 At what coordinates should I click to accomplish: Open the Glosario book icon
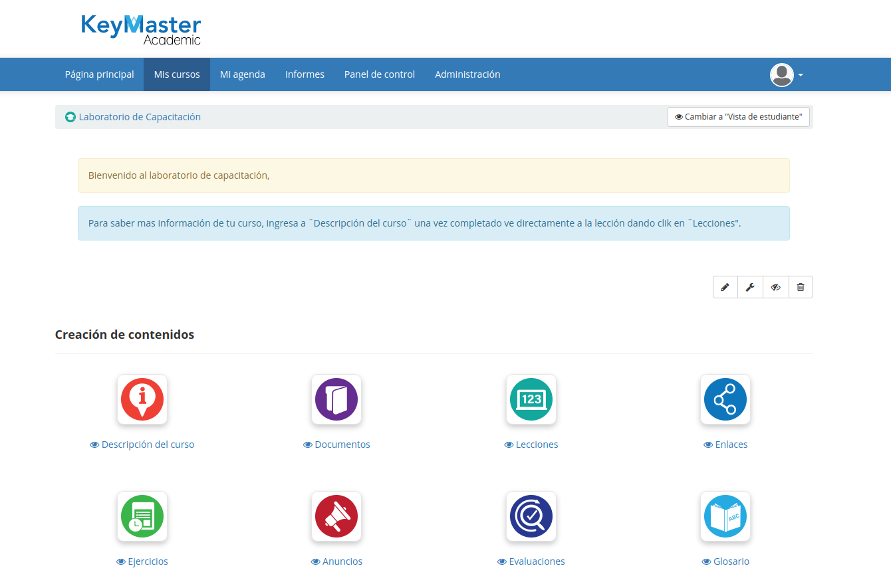(x=725, y=516)
